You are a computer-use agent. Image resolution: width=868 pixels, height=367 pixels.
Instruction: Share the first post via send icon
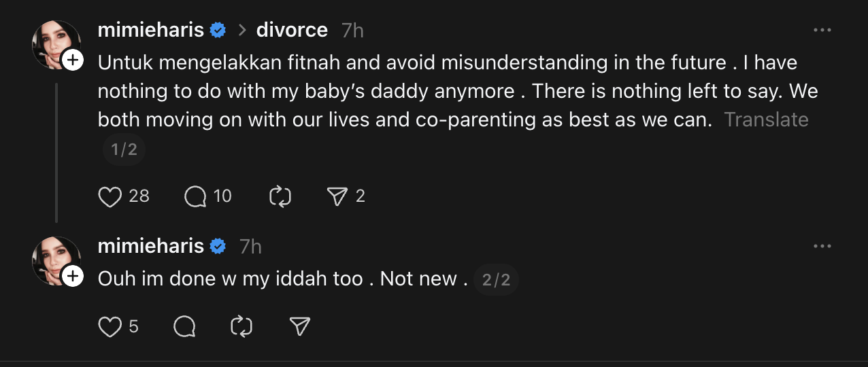[337, 196]
